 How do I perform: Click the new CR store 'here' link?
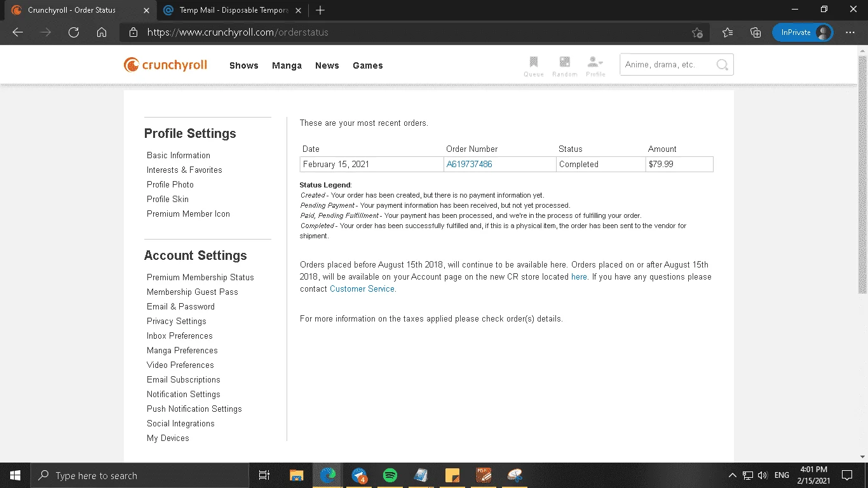[x=579, y=276]
